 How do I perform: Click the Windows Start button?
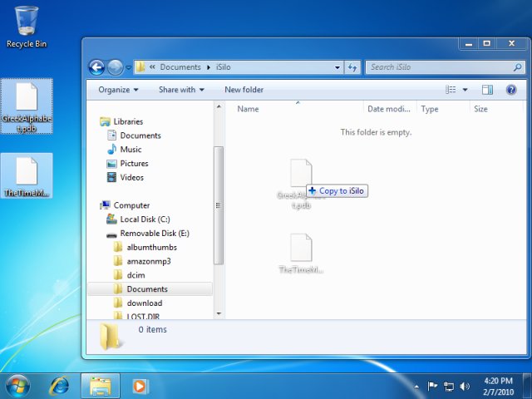click(17, 386)
